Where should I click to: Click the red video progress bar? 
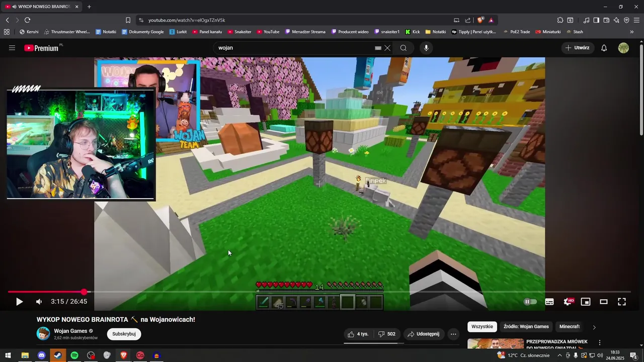45,292
